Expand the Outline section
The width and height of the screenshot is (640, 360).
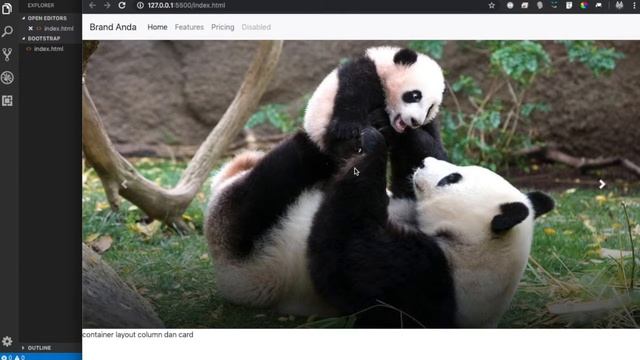36,348
